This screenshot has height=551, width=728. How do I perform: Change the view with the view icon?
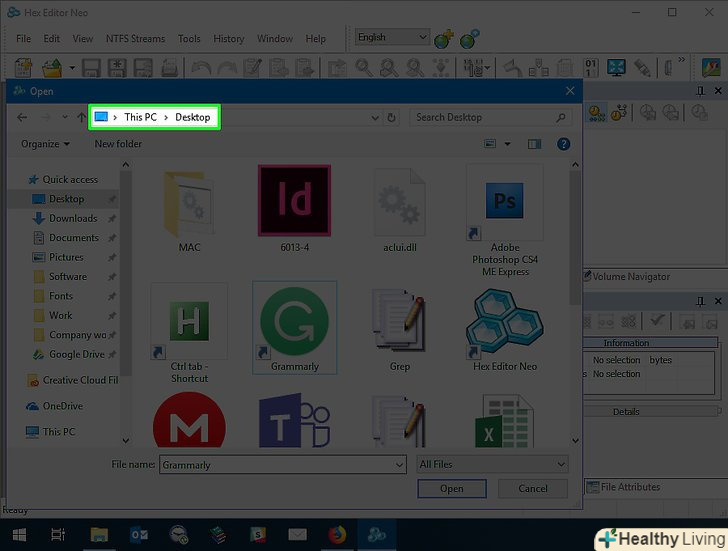(490, 144)
